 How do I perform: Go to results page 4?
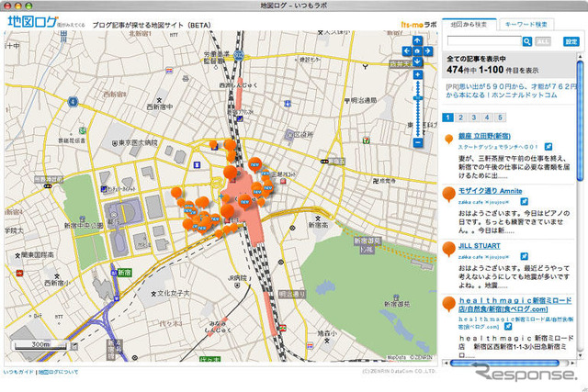pos(487,118)
